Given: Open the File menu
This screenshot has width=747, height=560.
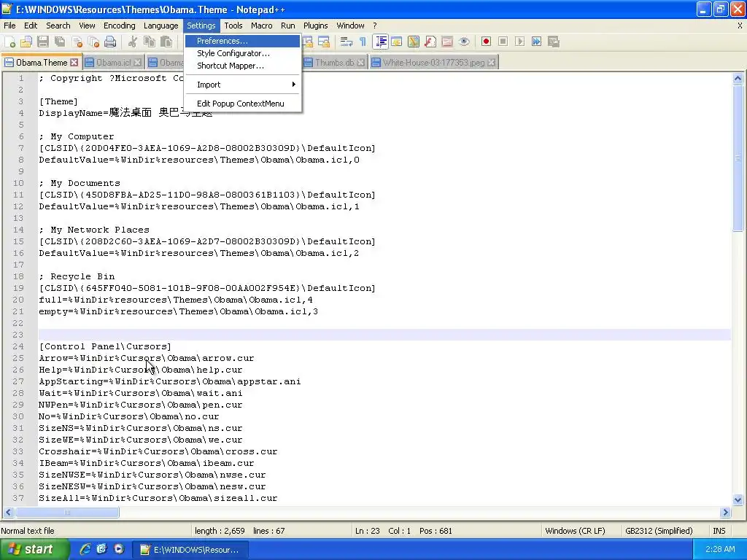Looking at the screenshot, I should 9,26.
